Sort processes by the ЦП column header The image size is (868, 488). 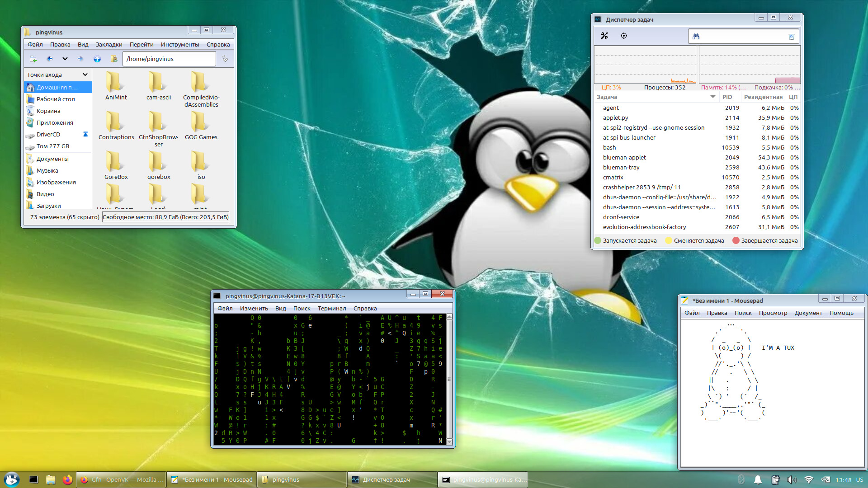[793, 97]
